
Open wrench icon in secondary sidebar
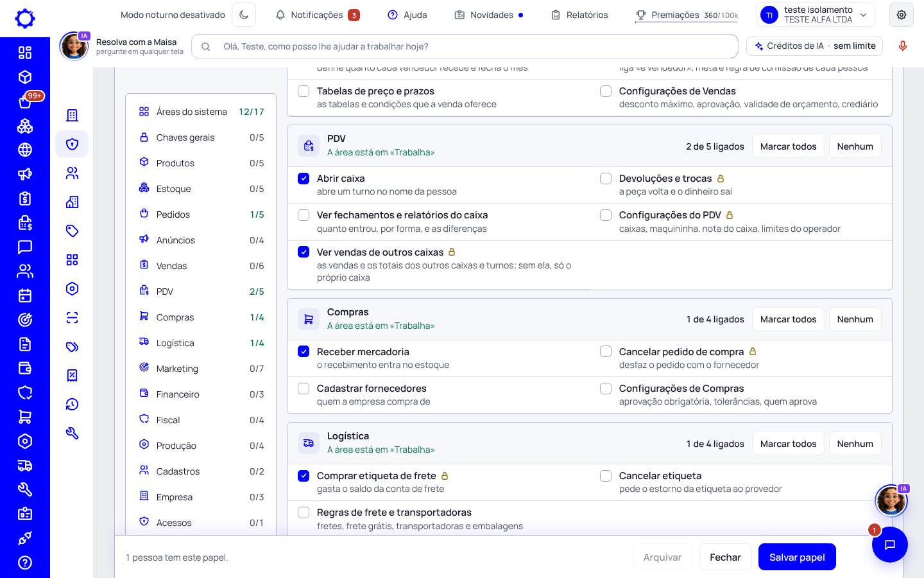(72, 433)
